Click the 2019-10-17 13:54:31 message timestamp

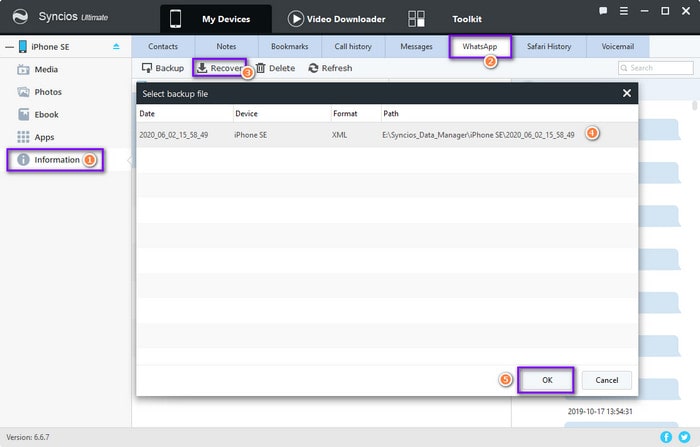tap(600, 411)
